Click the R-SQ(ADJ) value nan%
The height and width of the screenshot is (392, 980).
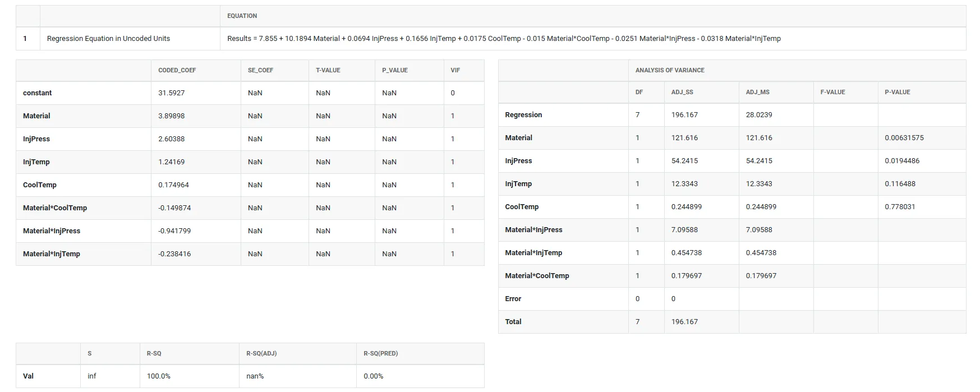(255, 376)
